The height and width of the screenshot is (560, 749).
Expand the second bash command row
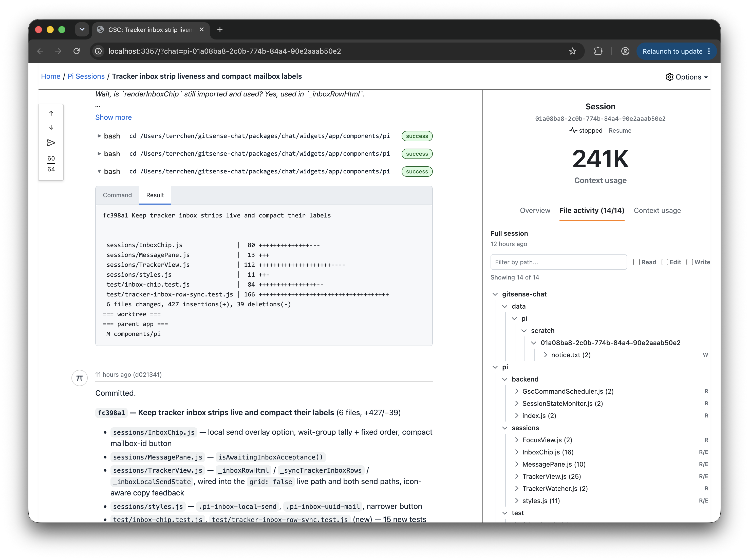point(99,154)
